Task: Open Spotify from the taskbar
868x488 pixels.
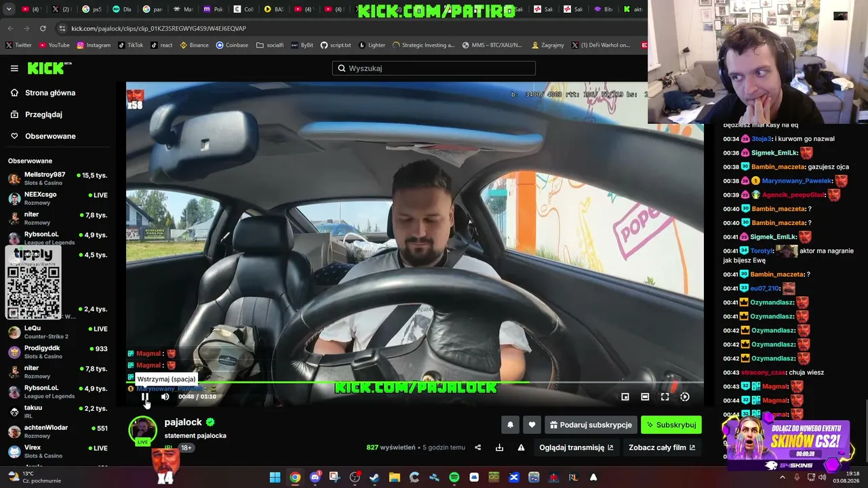Action: (x=454, y=477)
